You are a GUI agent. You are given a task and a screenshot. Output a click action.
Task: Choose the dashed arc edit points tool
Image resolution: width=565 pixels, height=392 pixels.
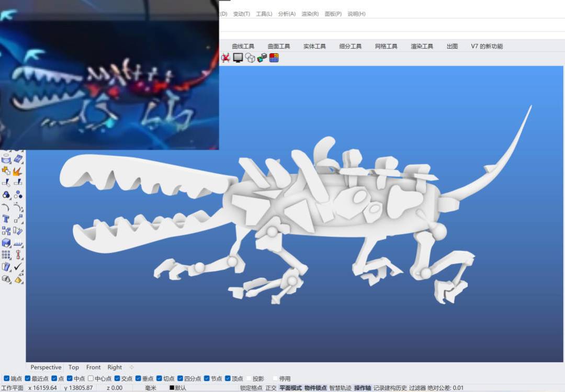pyautogui.click(x=18, y=207)
